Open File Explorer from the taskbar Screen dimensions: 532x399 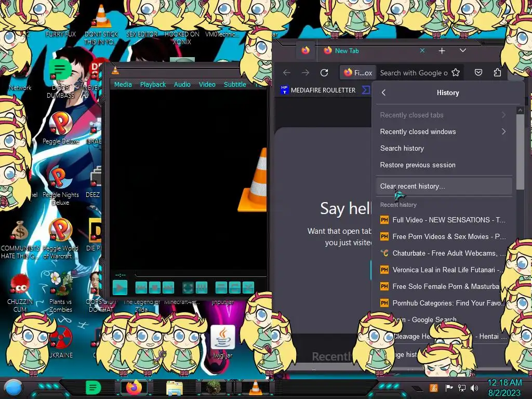pyautogui.click(x=175, y=388)
